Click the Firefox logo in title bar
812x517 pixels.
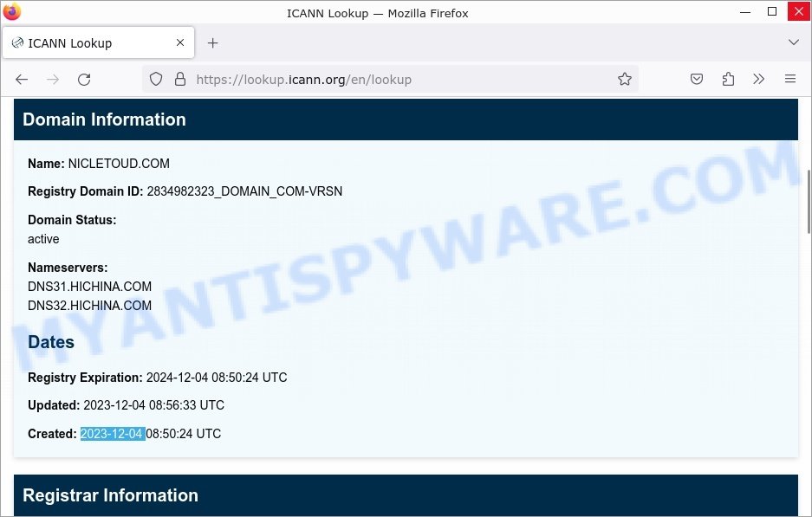pos(12,11)
